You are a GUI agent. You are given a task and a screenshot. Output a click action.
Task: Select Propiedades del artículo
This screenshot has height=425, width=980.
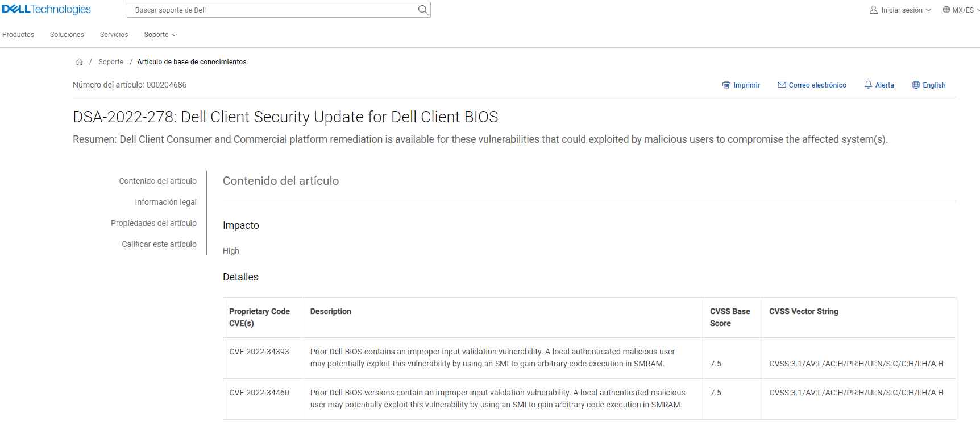(154, 223)
